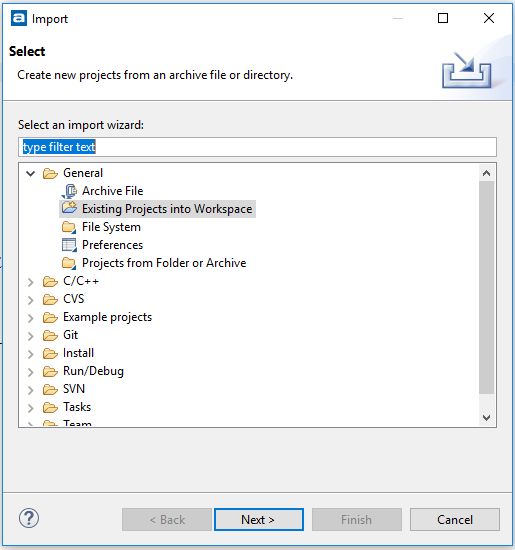Click the Preferences import icon
Screen dimensions: 515x550
[69, 245]
